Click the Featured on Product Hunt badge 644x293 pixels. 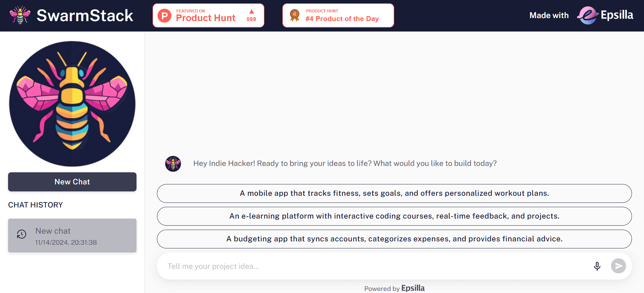pyautogui.click(x=208, y=15)
